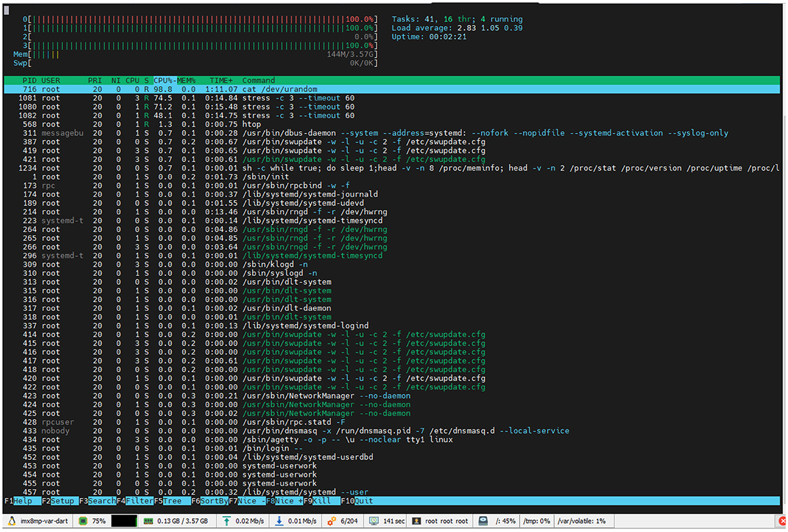788x532 pixels.
Task: Click the blue download speed arrow
Action: 280,521
